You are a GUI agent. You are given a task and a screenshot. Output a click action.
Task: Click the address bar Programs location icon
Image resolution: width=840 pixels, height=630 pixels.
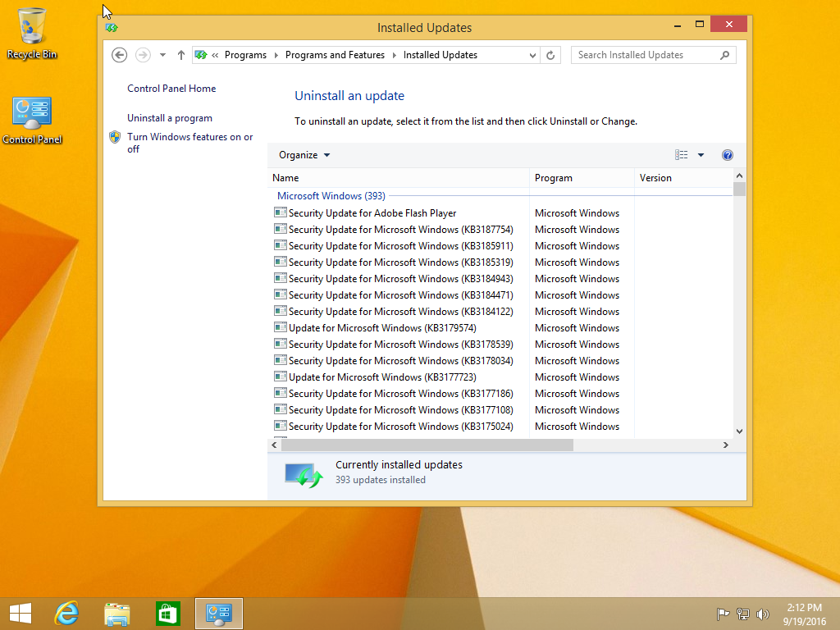pos(201,55)
